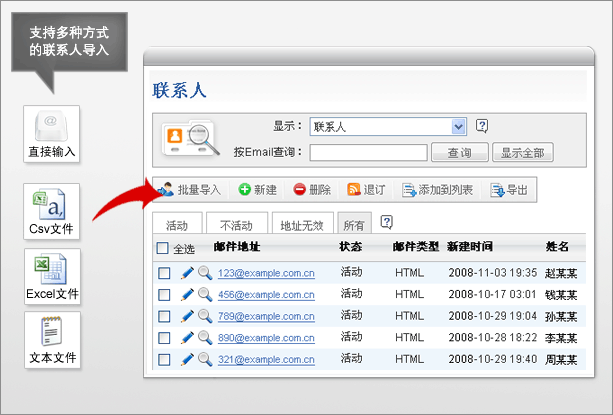Check the box for 321@example.com.cn
This screenshot has width=613, height=415.
164,360
